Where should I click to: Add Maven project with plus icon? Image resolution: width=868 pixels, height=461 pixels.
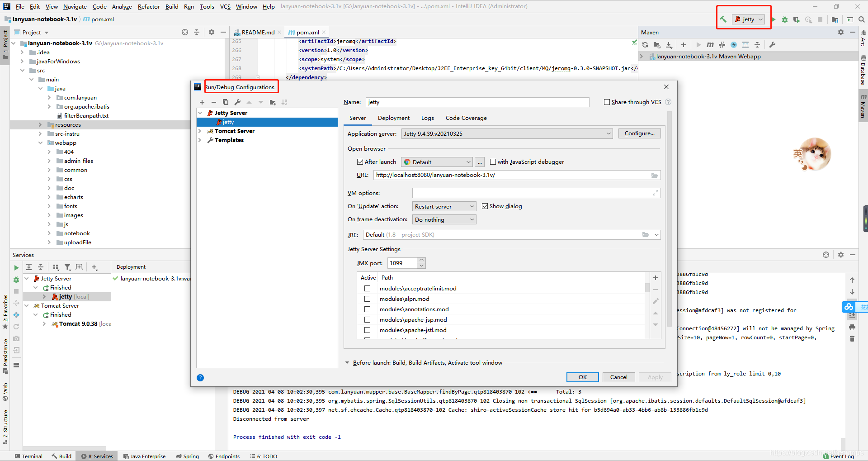pos(684,45)
